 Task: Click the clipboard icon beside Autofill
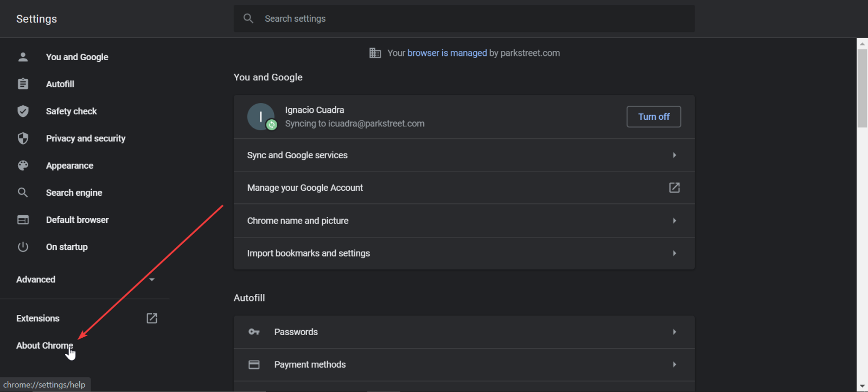(x=23, y=84)
